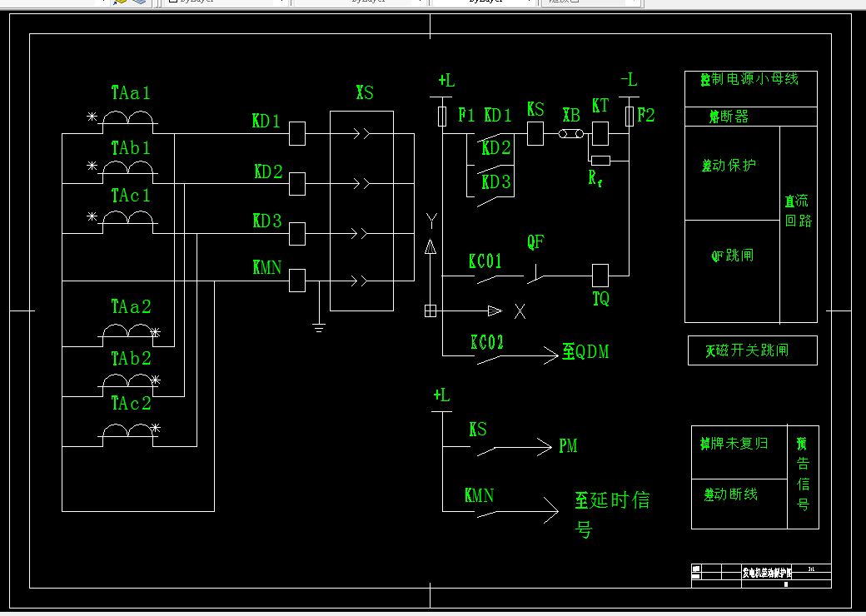Select the TAc1 transformer label
866x616 pixels.
[131, 196]
